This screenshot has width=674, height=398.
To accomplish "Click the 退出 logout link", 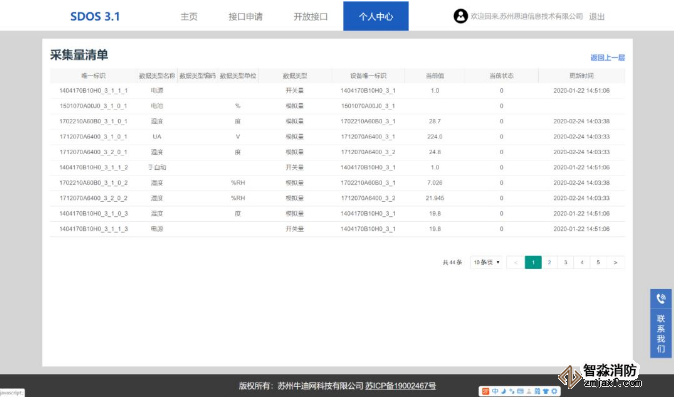I will [x=597, y=16].
